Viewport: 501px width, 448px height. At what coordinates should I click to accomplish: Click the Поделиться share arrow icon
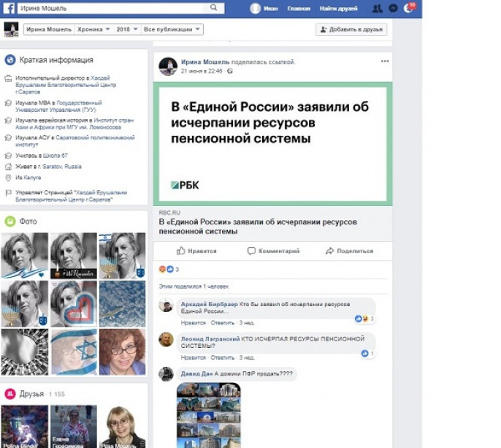point(329,251)
